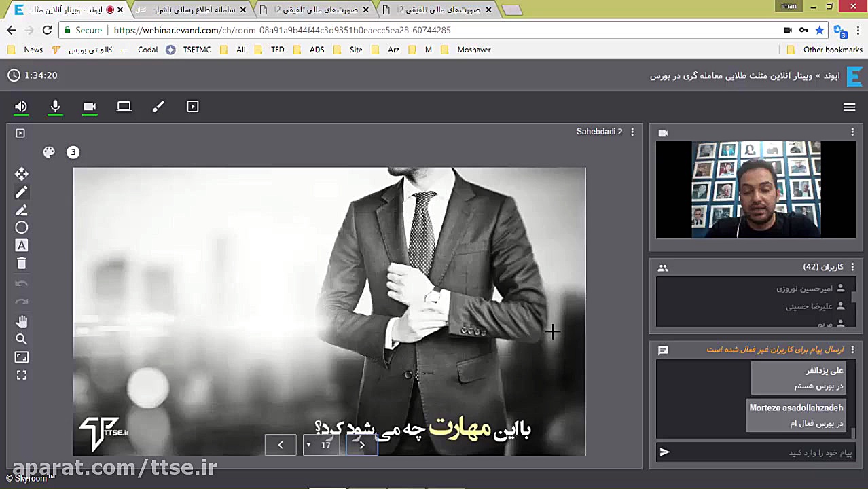Select the Text tool on the whiteboard toolbar
The width and height of the screenshot is (868, 489).
21,245
